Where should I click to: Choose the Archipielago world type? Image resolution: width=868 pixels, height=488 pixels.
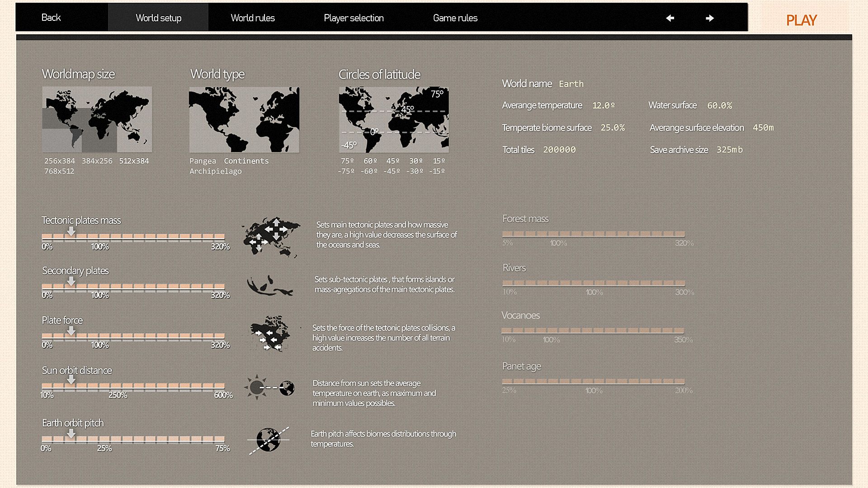(216, 171)
